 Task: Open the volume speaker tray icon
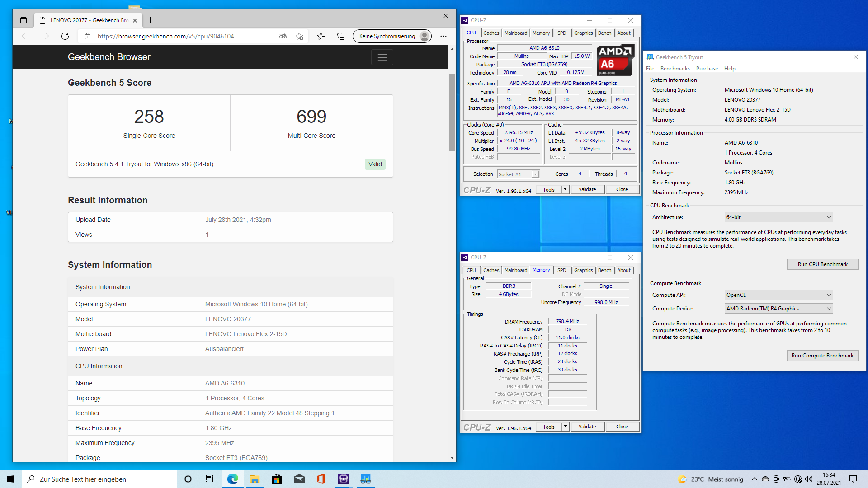[x=809, y=479]
